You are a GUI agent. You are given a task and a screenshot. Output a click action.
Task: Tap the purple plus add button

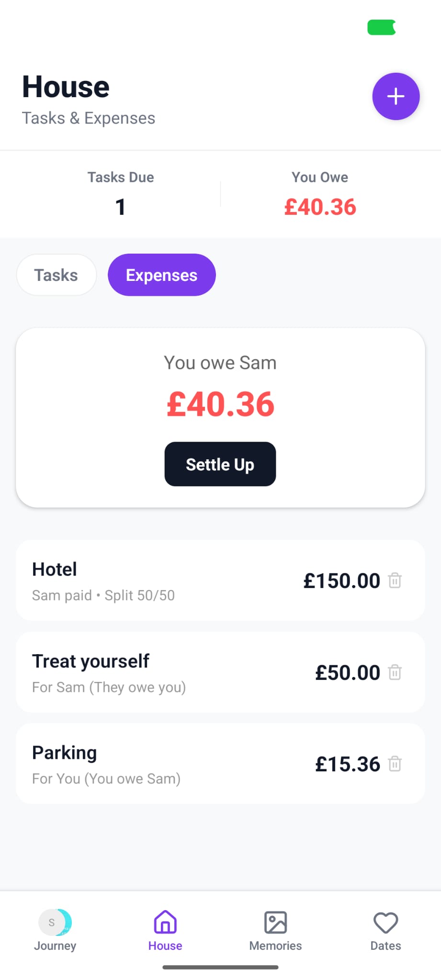(396, 96)
